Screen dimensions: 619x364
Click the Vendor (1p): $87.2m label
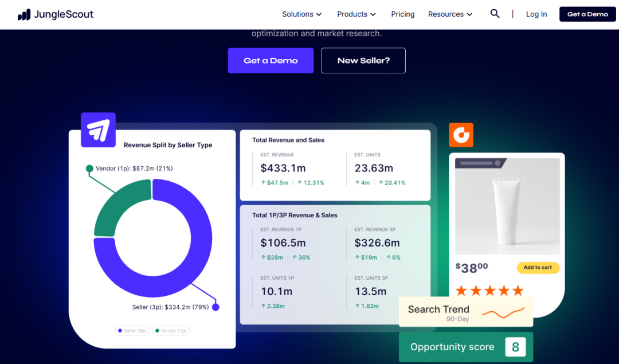(x=134, y=169)
